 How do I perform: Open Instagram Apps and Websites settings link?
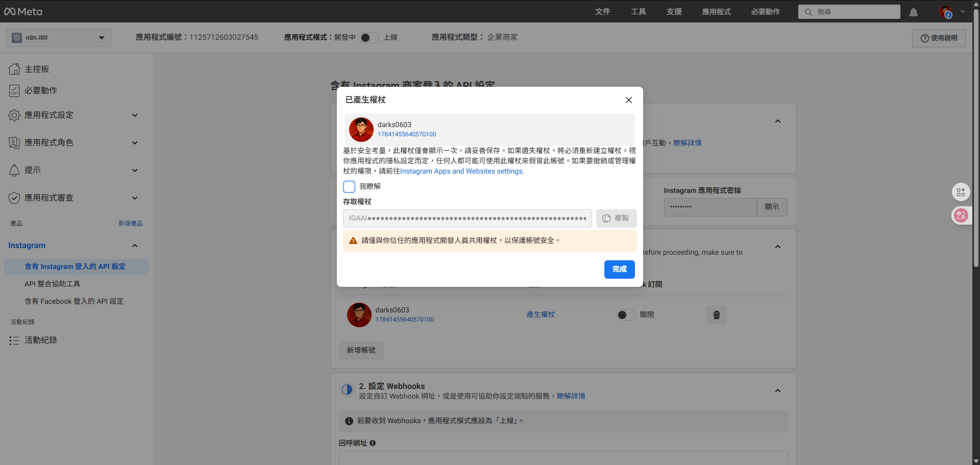click(x=461, y=171)
